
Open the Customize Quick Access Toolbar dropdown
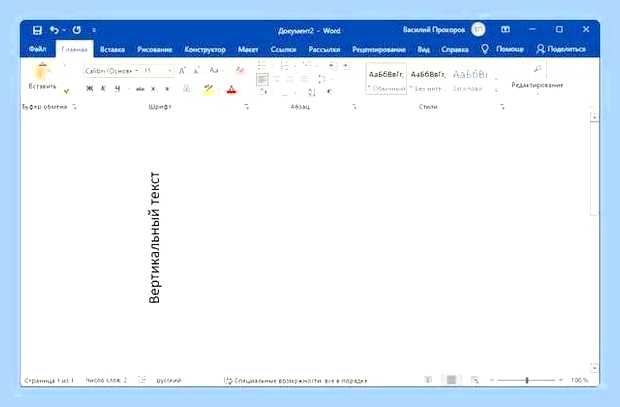94,30
